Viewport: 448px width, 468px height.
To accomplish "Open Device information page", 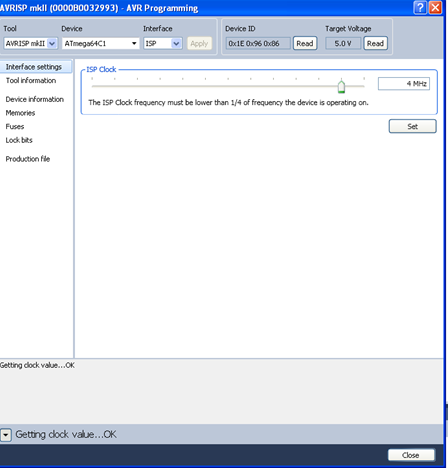I will point(35,99).
